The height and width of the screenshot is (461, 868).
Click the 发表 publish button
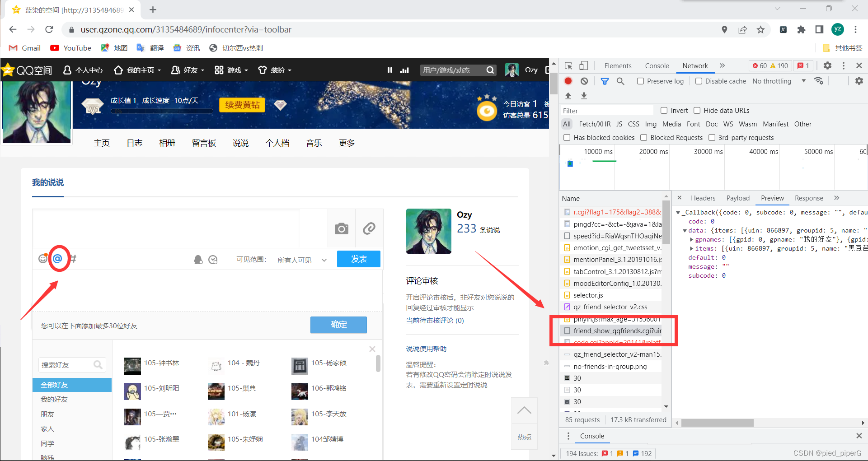[x=358, y=259]
